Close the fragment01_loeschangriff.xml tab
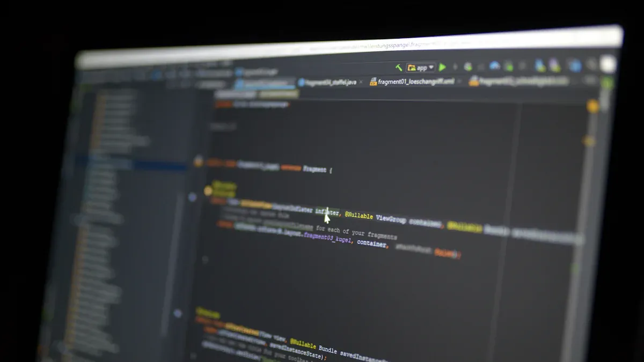Viewport: 644px width, 362px height. [460, 82]
